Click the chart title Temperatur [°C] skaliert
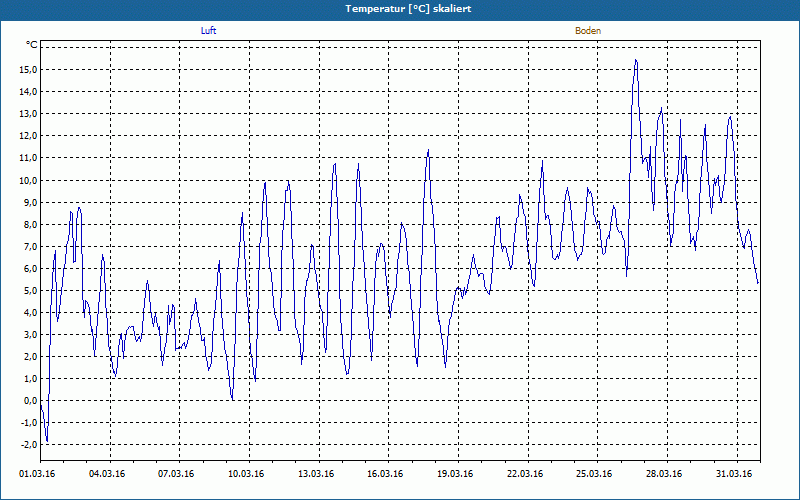 point(408,9)
